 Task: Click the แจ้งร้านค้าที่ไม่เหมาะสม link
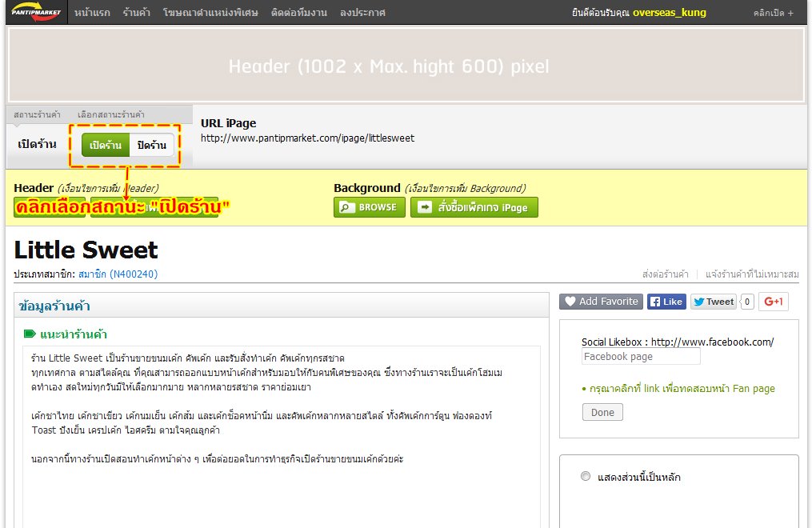752,274
